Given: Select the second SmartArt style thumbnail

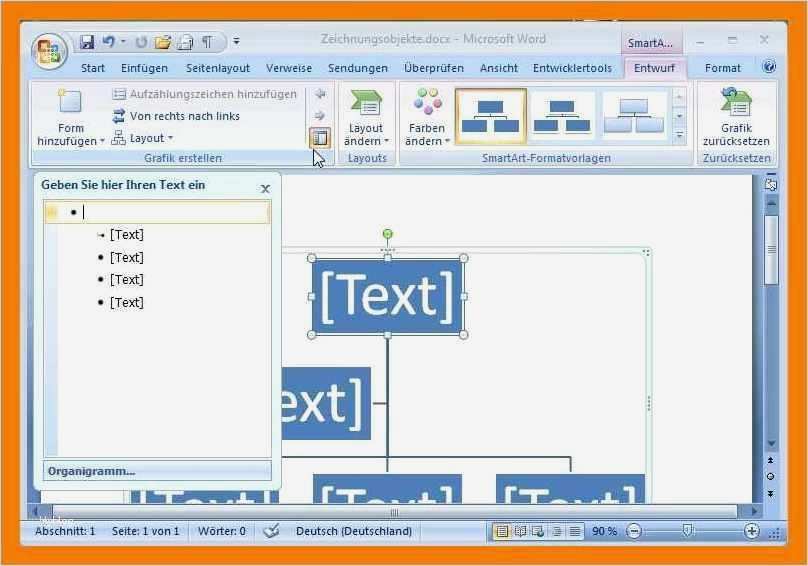Looking at the screenshot, I should (x=562, y=116).
